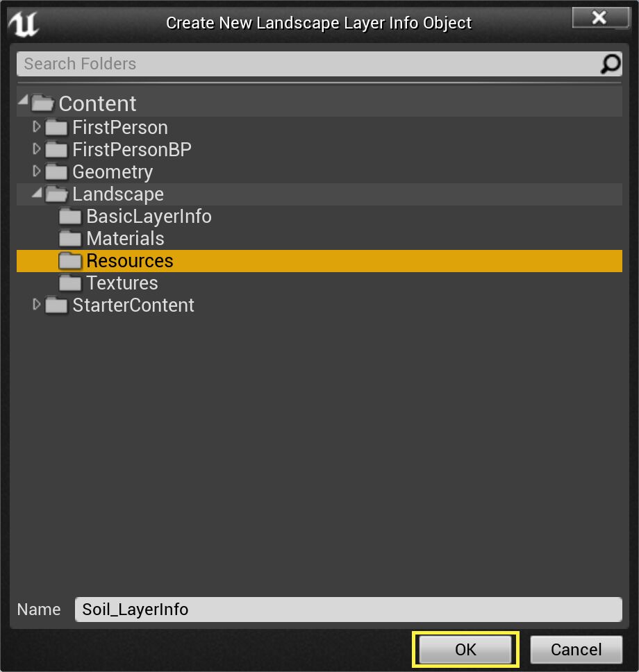Click the StarterContent folder icon

tap(56, 305)
